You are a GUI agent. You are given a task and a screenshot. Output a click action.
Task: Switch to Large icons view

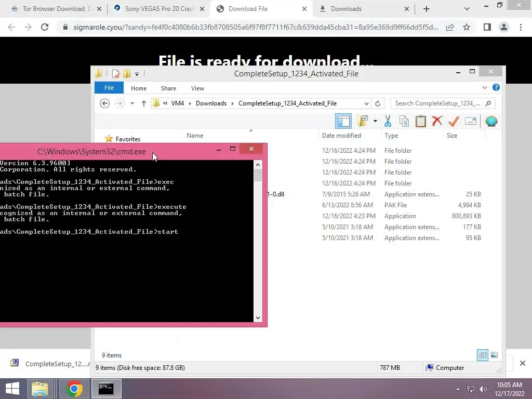(495, 355)
